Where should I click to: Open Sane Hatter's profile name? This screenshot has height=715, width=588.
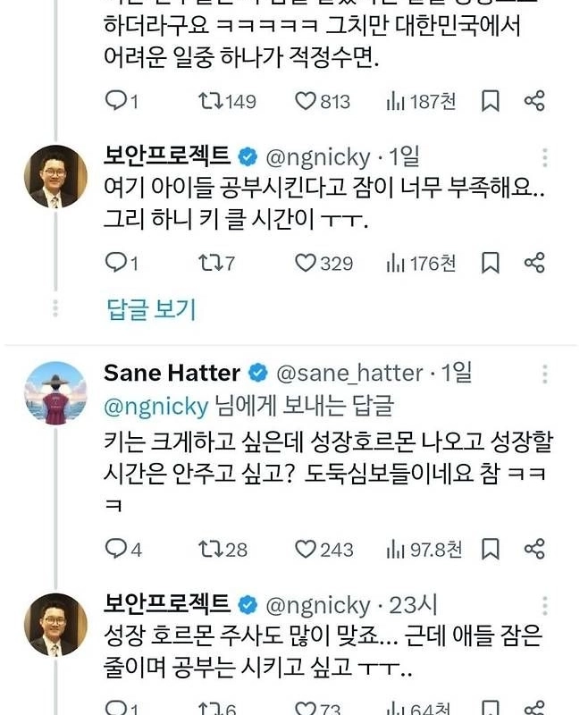tap(172, 373)
